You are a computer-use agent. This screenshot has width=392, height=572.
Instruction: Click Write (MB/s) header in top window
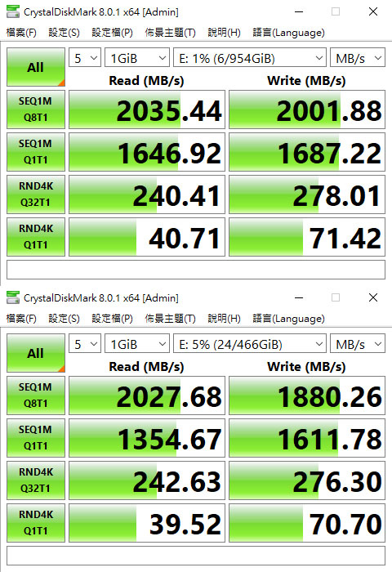[306, 80]
